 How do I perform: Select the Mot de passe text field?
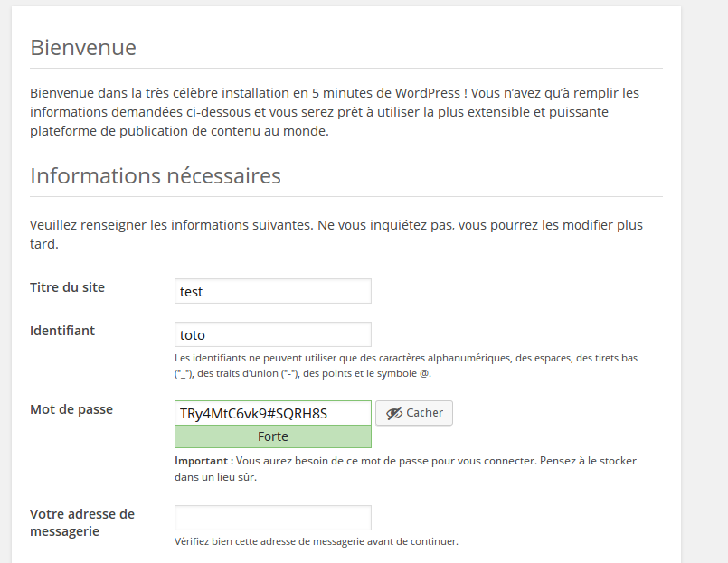(273, 413)
